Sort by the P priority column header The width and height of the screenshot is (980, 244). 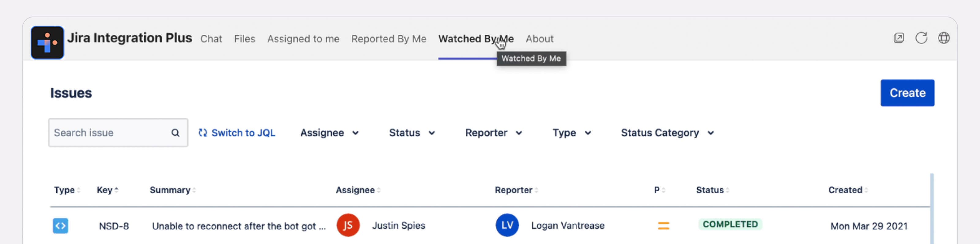click(x=659, y=190)
